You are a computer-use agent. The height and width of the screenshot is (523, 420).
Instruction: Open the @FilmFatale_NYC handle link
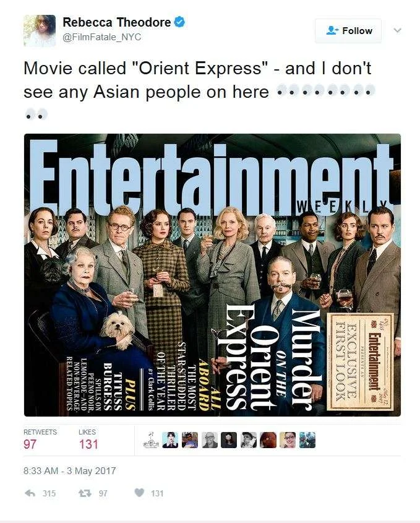click(101, 37)
